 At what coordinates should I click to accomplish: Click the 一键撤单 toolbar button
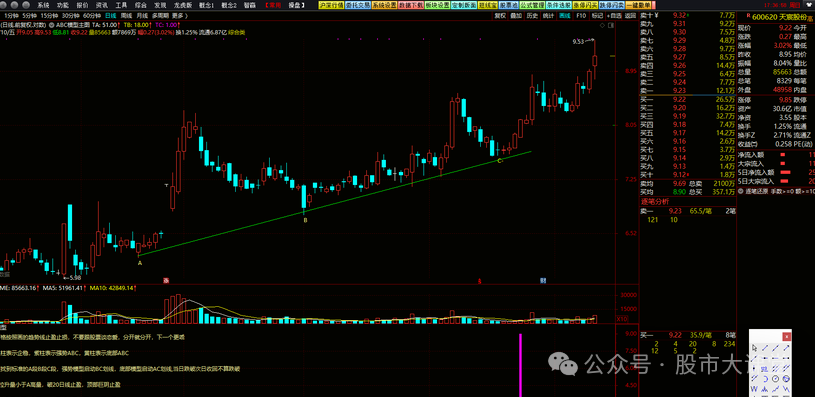tap(638, 5)
